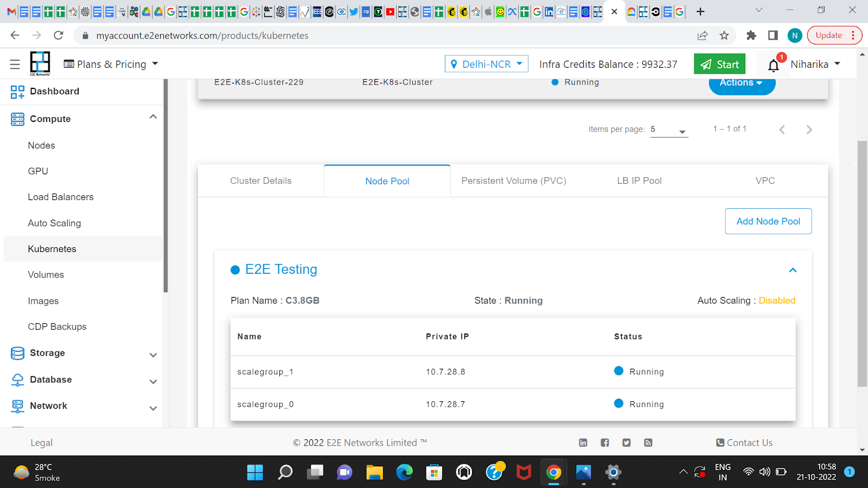
Task: Open the browser side panel
Action: tap(773, 35)
